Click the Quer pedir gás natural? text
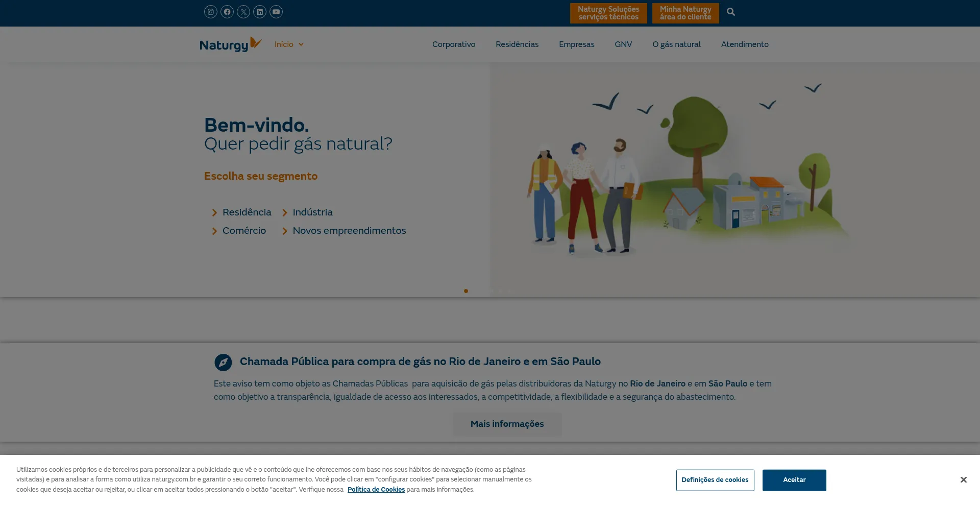This screenshot has width=980, height=507. (298, 144)
